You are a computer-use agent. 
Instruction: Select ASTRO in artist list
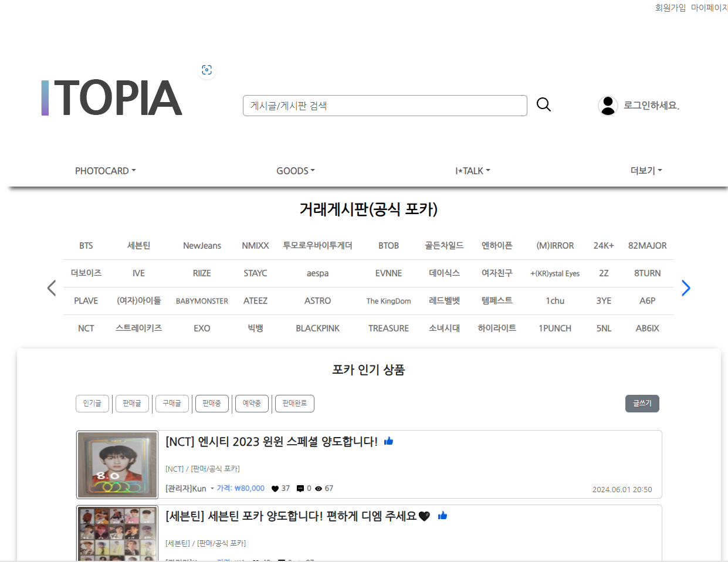(317, 301)
